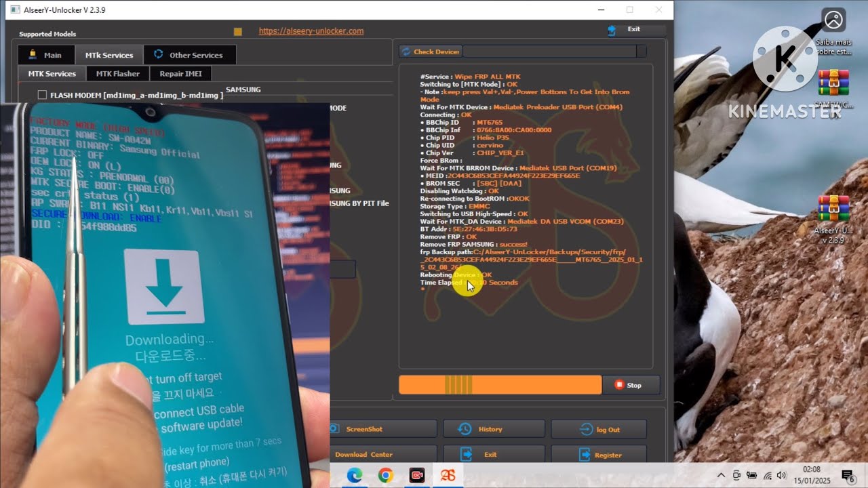Click the Check Device button
Image resolution: width=868 pixels, height=488 pixels.
(x=430, y=52)
